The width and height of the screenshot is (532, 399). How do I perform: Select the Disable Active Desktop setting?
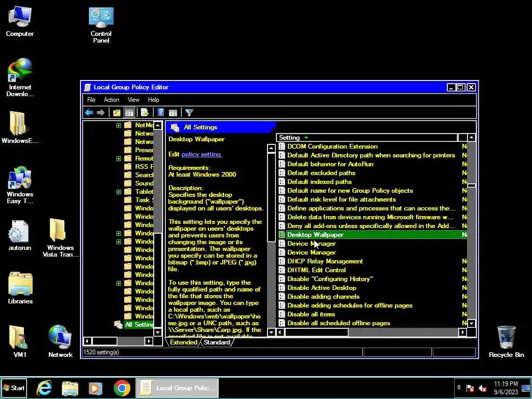[x=322, y=288]
